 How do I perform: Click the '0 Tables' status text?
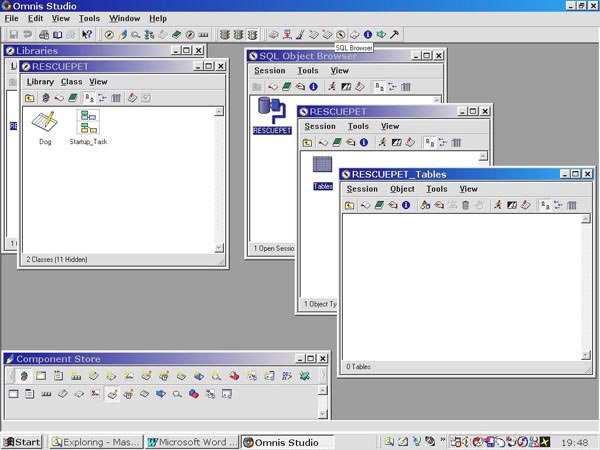[x=358, y=367]
